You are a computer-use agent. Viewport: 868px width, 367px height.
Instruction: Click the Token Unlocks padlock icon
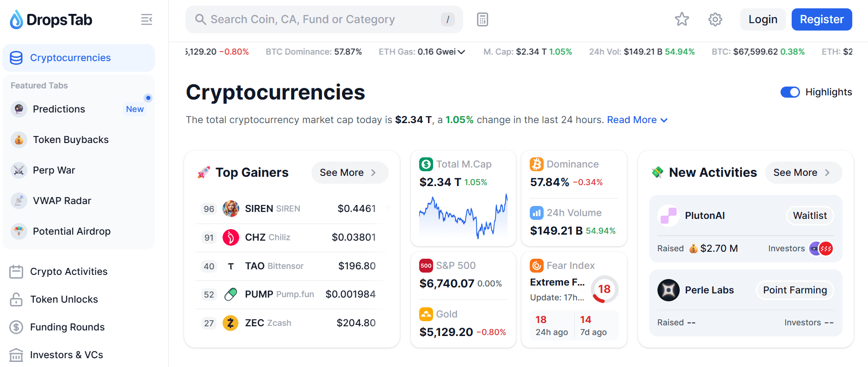click(x=16, y=299)
